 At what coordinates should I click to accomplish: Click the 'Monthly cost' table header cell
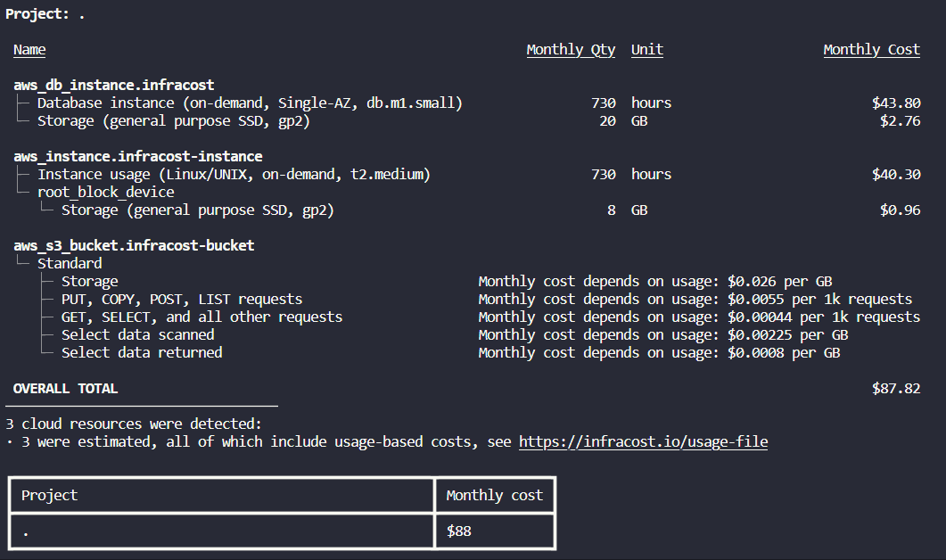click(495, 496)
